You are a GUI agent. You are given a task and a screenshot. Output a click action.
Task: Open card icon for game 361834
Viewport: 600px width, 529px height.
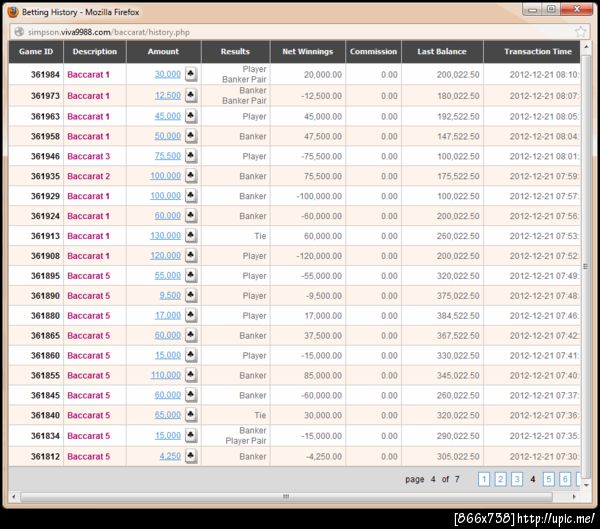191,435
